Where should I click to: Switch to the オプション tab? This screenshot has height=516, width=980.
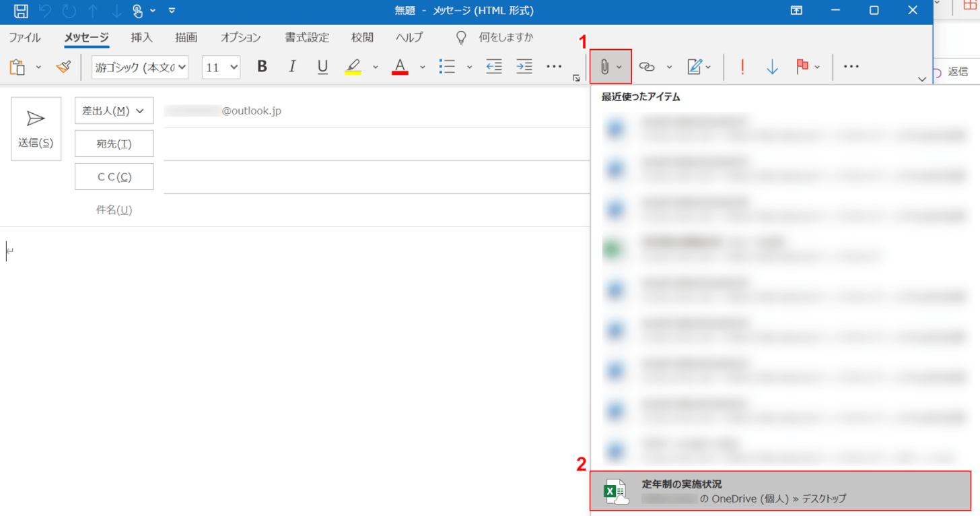point(240,37)
